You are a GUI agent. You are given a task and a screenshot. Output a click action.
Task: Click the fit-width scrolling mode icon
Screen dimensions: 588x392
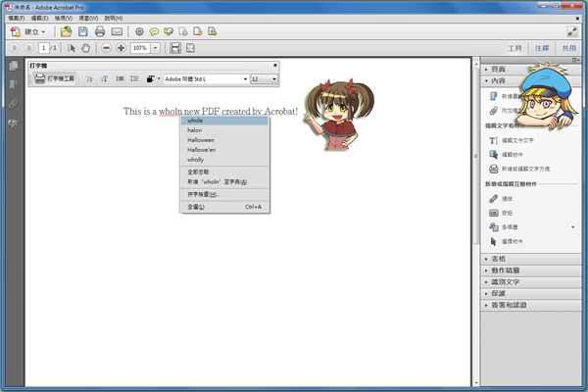click(x=175, y=48)
